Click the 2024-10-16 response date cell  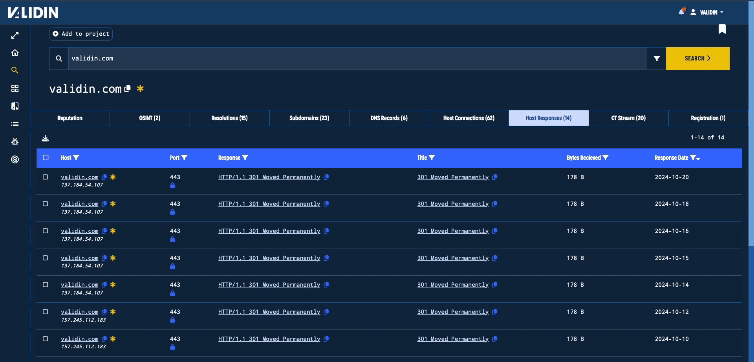672,231
